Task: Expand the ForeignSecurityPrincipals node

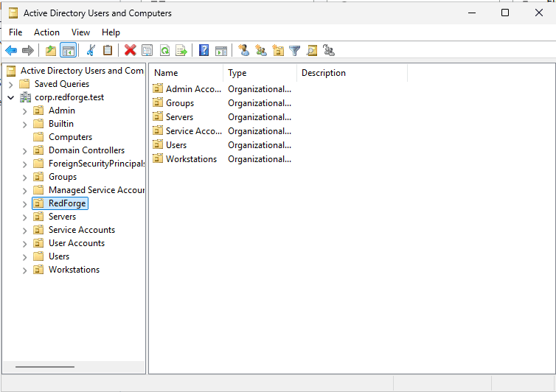Action: (24, 164)
